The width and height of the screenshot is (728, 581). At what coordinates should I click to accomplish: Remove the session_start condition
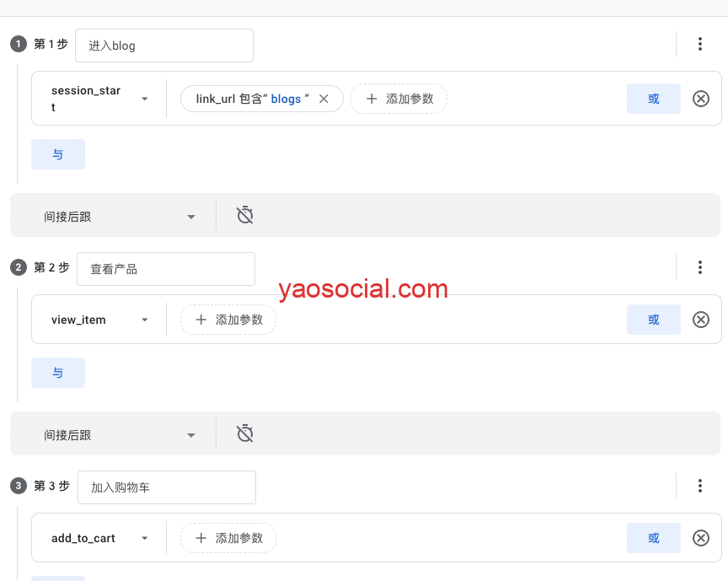[700, 99]
